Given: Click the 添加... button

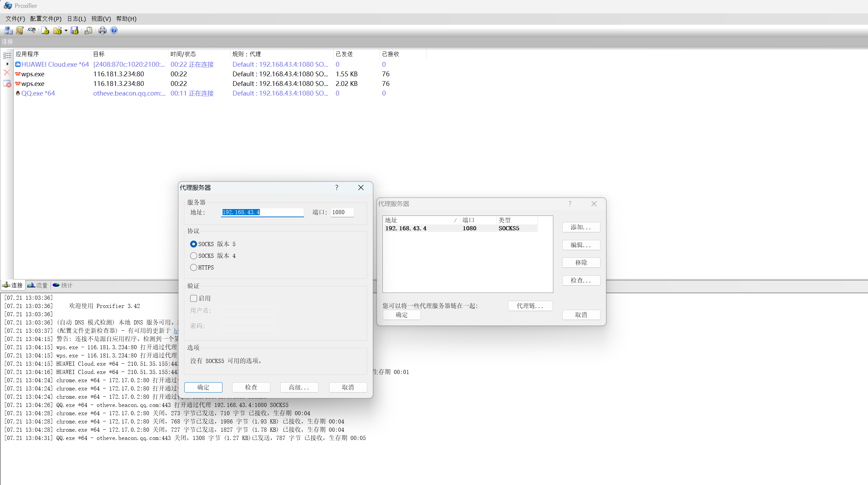Looking at the screenshot, I should coord(581,227).
